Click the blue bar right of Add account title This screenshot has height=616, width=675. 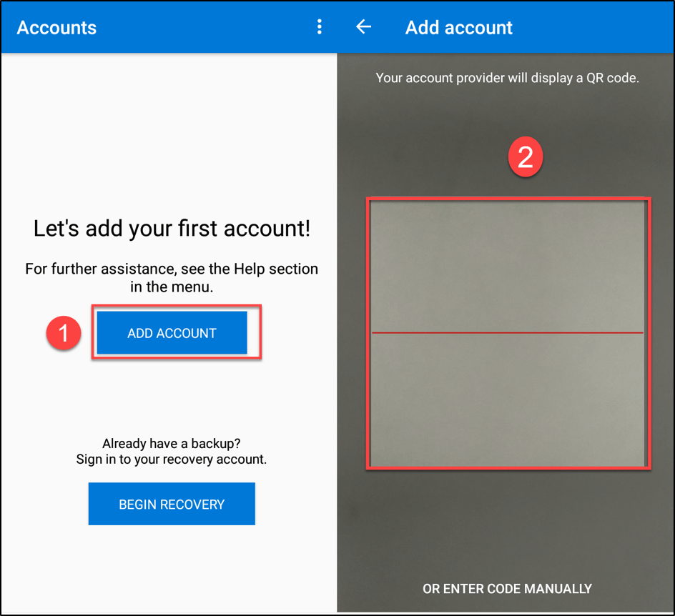[x=593, y=28]
